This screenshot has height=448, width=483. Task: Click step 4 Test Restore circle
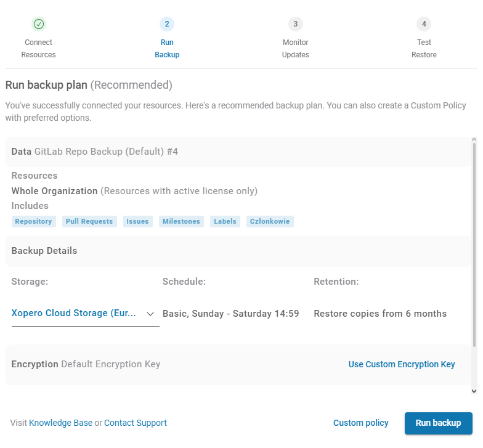tap(424, 24)
